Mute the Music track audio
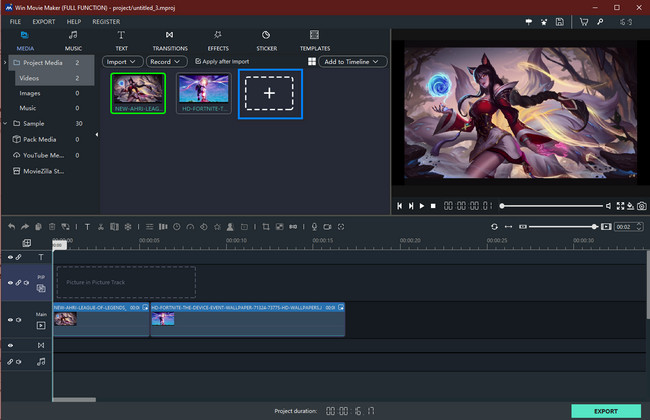This screenshot has width=650, height=420. (19, 362)
